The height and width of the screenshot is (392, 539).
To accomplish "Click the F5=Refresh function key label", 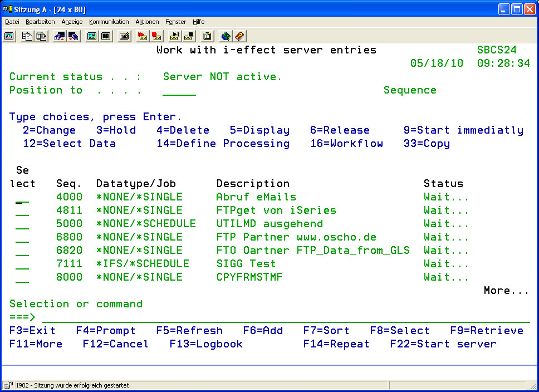I will click(x=189, y=331).
